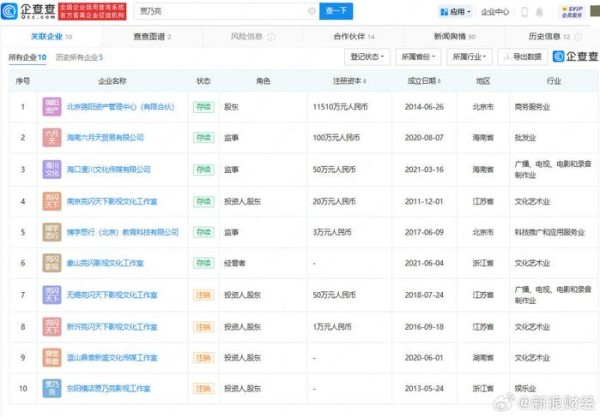Open the 应用 dropdown in header

coord(455,12)
